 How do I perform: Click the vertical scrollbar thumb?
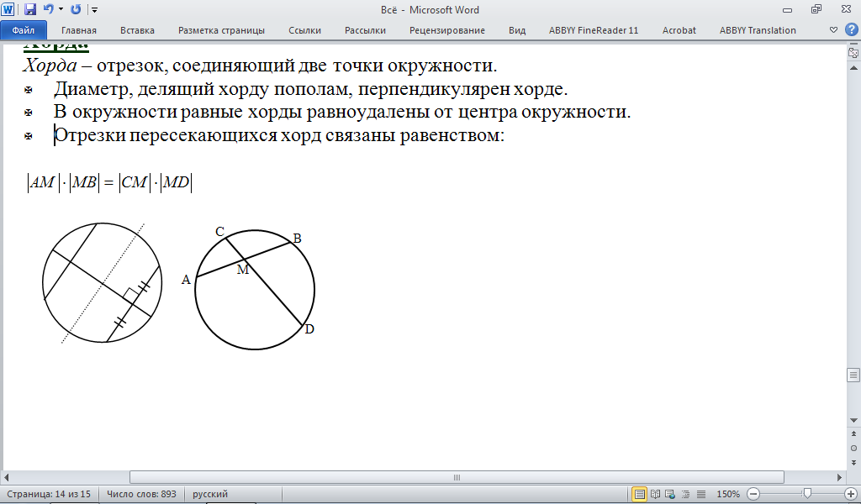point(853,375)
